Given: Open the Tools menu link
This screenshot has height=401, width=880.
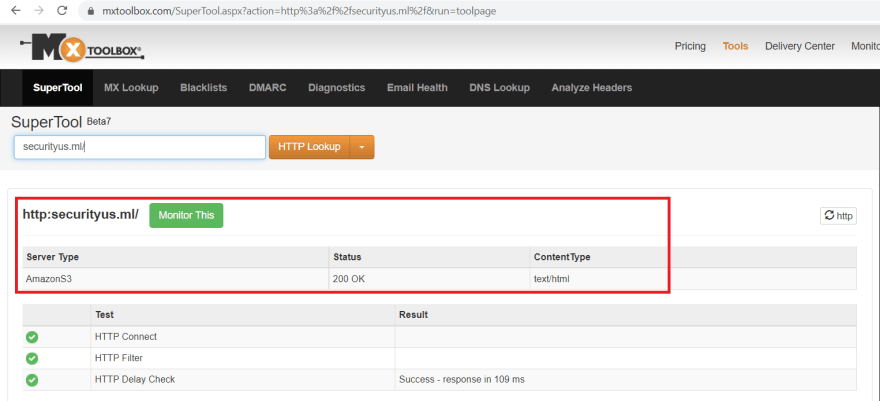Looking at the screenshot, I should click(x=735, y=47).
